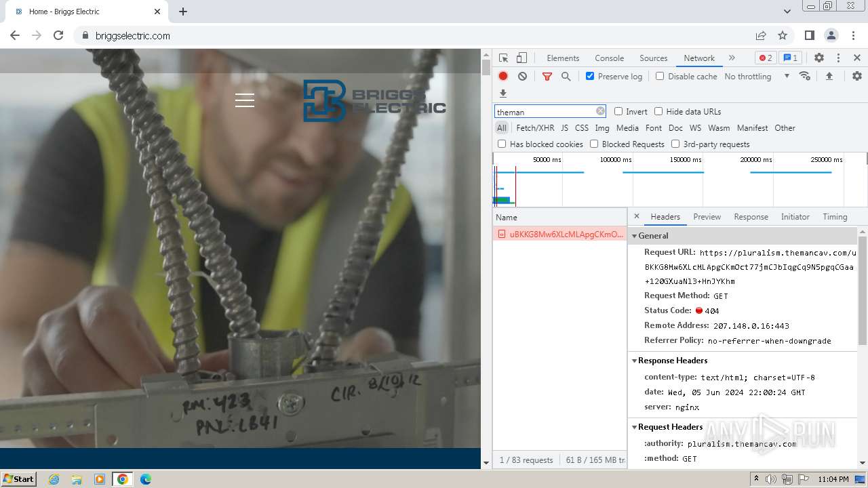868x488 pixels.
Task: Clear the theman filter text
Action: pos(600,111)
